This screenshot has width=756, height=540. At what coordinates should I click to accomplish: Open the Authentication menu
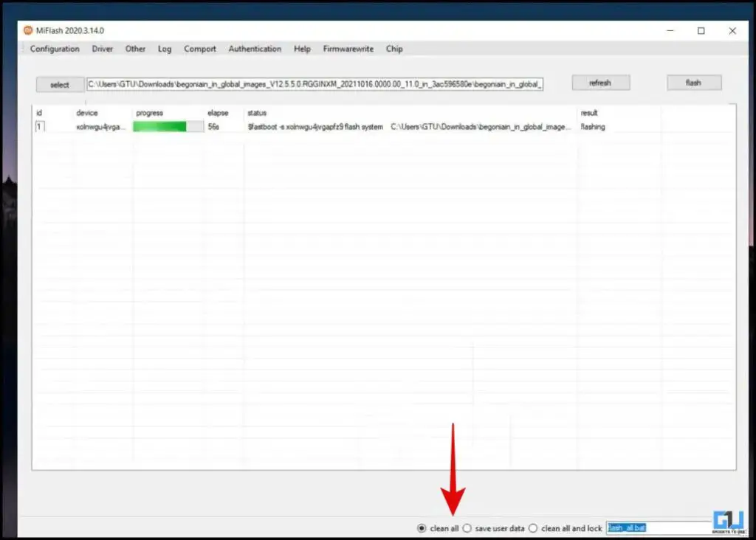click(x=255, y=49)
